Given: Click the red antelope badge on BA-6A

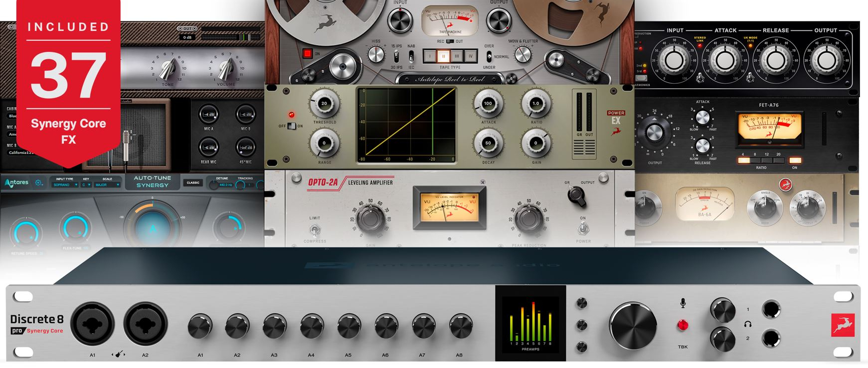Looking at the screenshot, I should point(786,185).
